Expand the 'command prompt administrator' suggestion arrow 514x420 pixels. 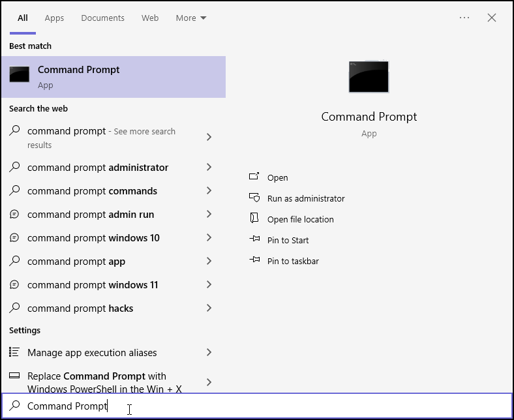[209, 168]
